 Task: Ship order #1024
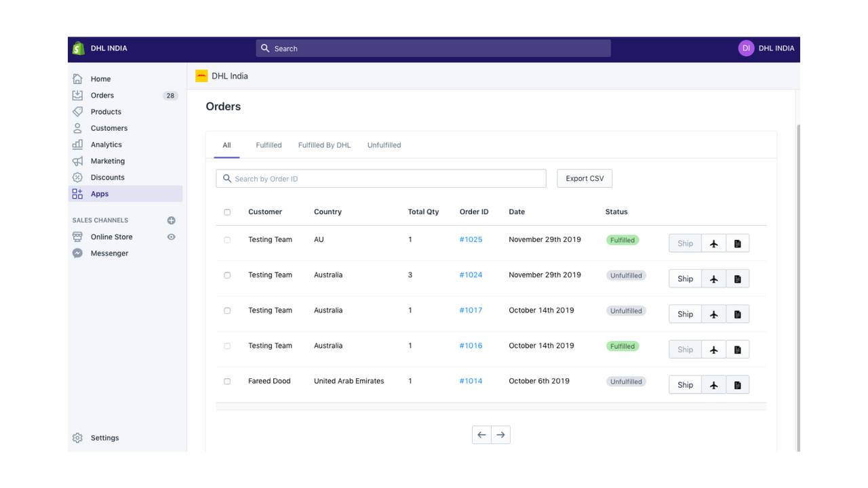[685, 279]
